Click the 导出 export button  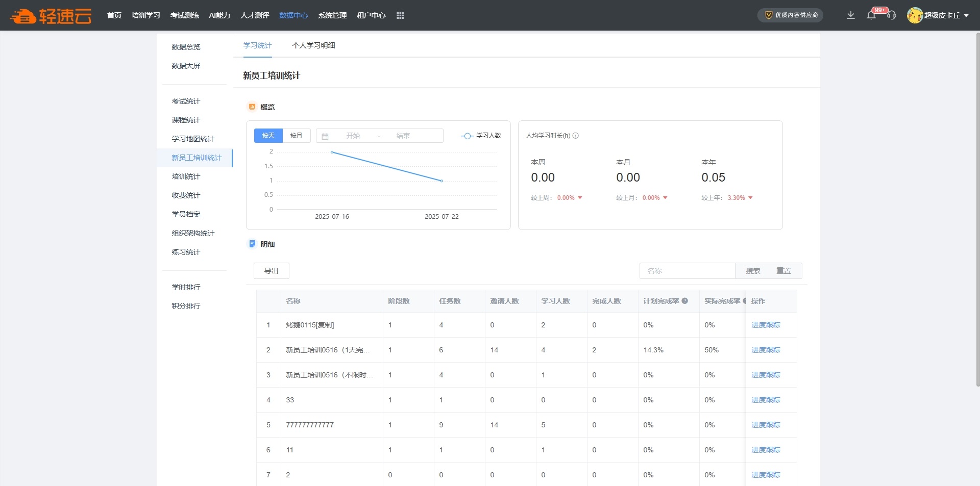[271, 271]
